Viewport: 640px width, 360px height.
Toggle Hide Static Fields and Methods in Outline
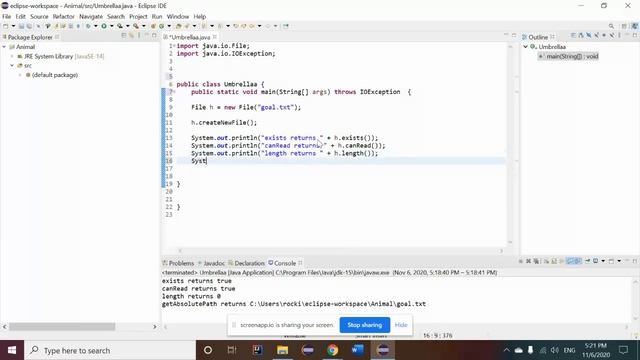pos(596,36)
